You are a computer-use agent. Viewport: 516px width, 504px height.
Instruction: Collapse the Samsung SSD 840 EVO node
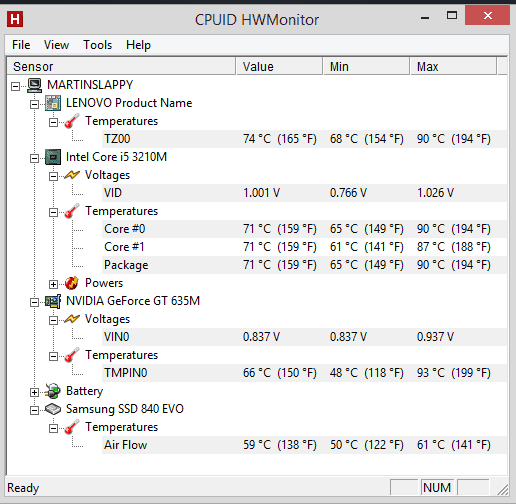tap(34, 410)
